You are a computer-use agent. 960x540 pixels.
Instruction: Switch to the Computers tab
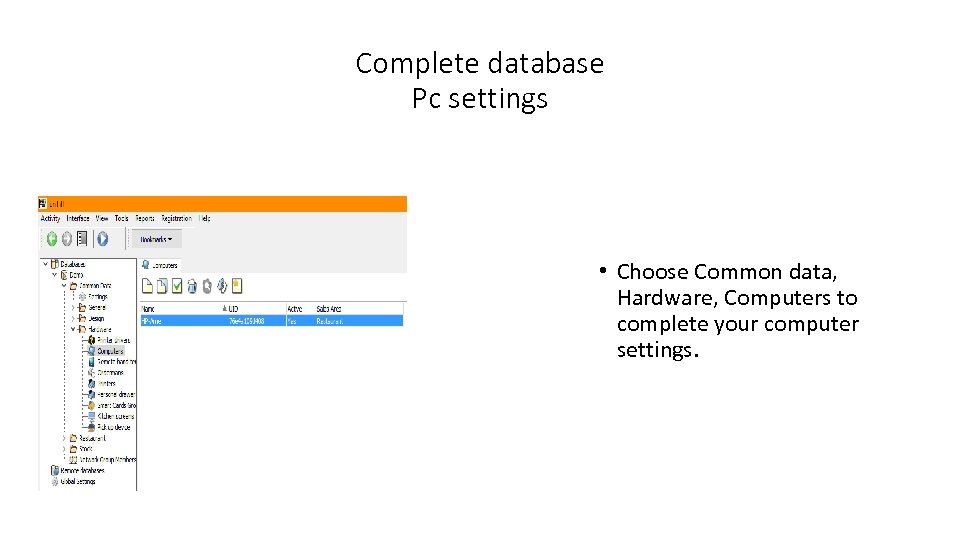coord(161,265)
